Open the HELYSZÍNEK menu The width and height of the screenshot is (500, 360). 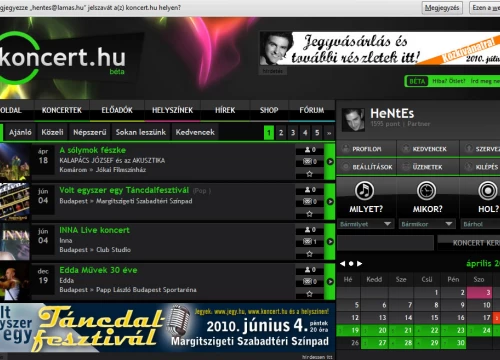[172, 110]
